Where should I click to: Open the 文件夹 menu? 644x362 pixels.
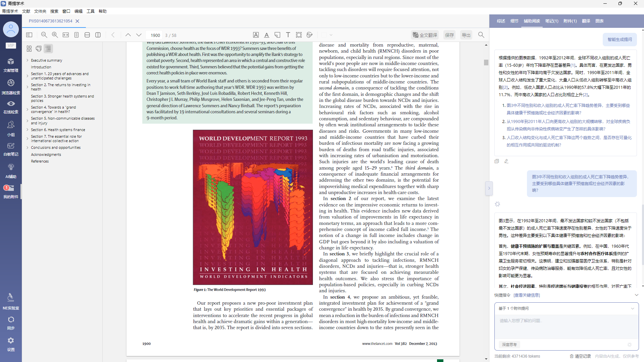(40, 11)
